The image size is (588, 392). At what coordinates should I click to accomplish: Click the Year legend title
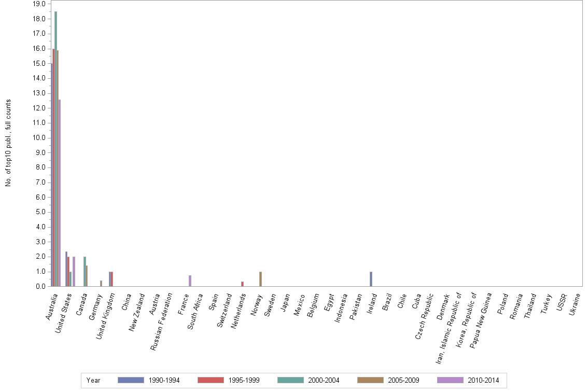tap(93, 380)
